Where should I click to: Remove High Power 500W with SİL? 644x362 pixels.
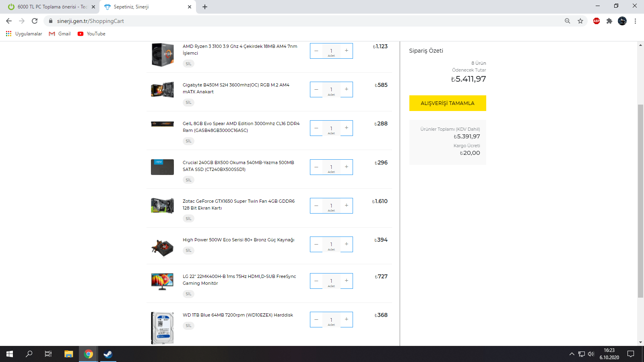click(188, 250)
